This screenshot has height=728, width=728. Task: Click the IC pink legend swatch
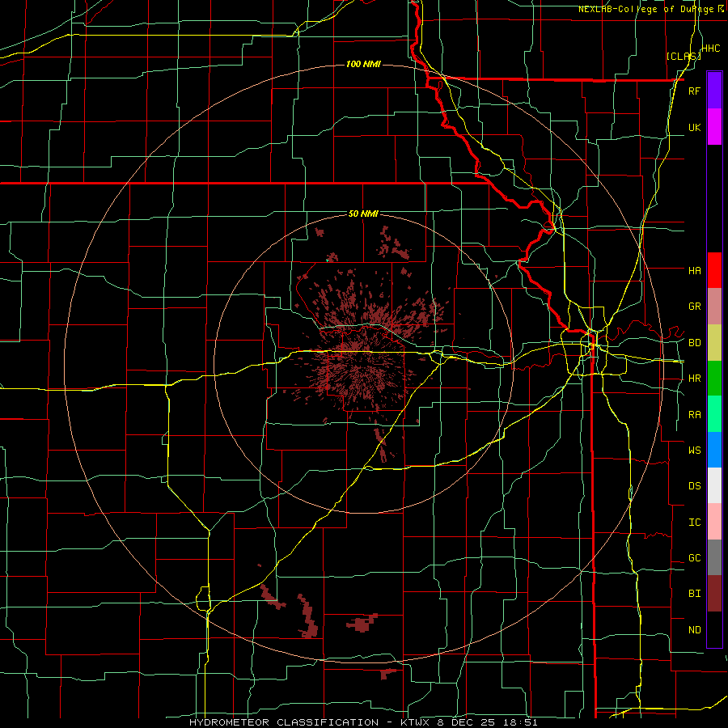pyautogui.click(x=714, y=522)
